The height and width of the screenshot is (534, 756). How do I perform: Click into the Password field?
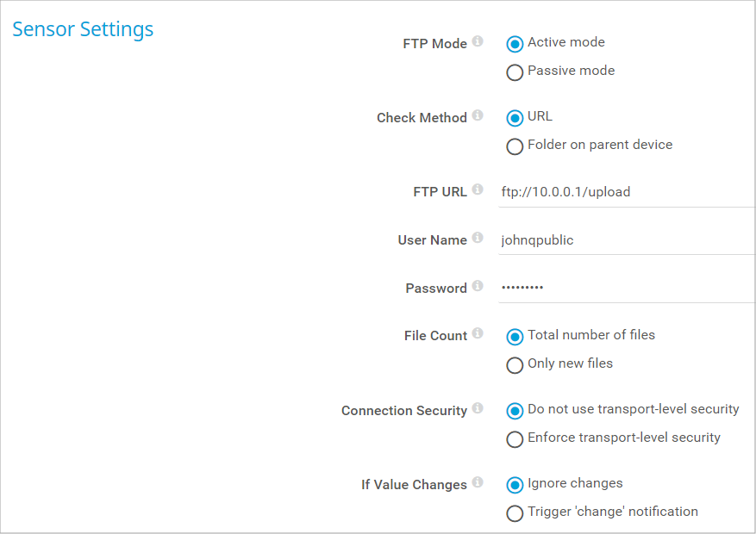pos(626,288)
